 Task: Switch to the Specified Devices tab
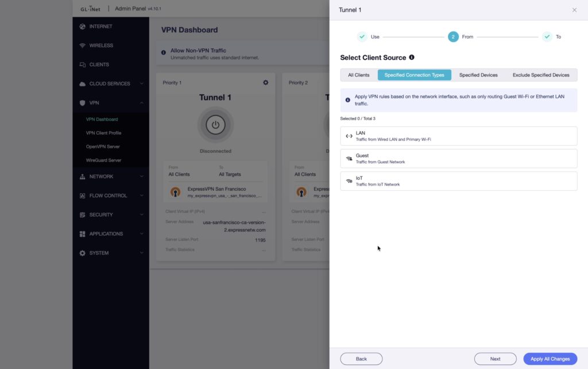pyautogui.click(x=478, y=75)
